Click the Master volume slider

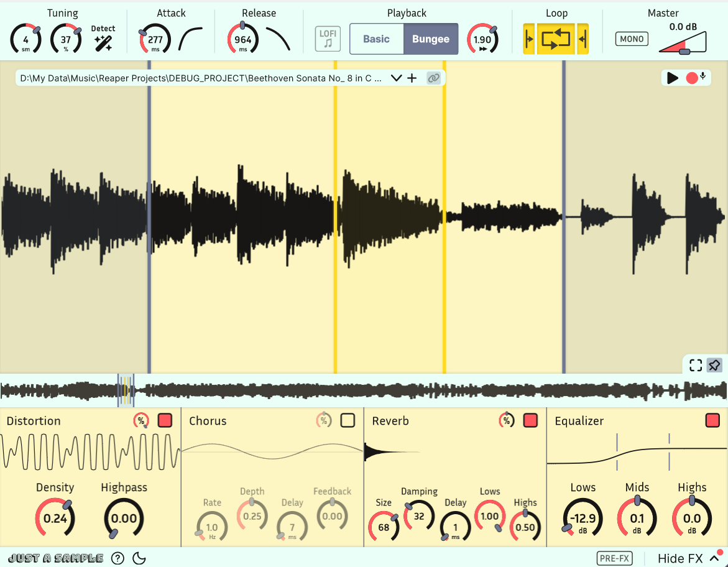pos(683,43)
